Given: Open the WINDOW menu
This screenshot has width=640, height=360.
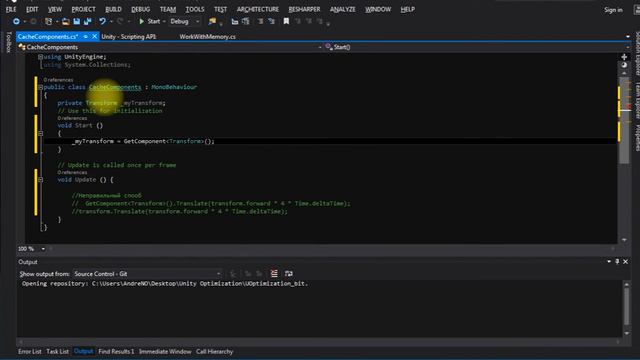Looking at the screenshot, I should click(378, 9).
